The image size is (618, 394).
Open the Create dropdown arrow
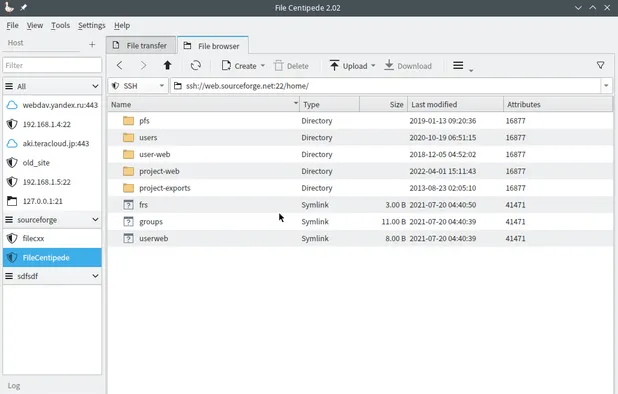(262, 66)
